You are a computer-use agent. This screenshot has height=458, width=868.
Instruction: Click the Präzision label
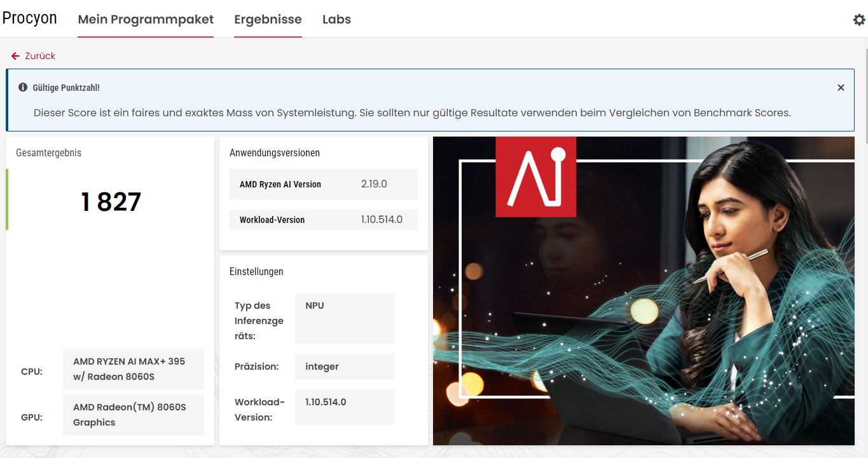(257, 367)
